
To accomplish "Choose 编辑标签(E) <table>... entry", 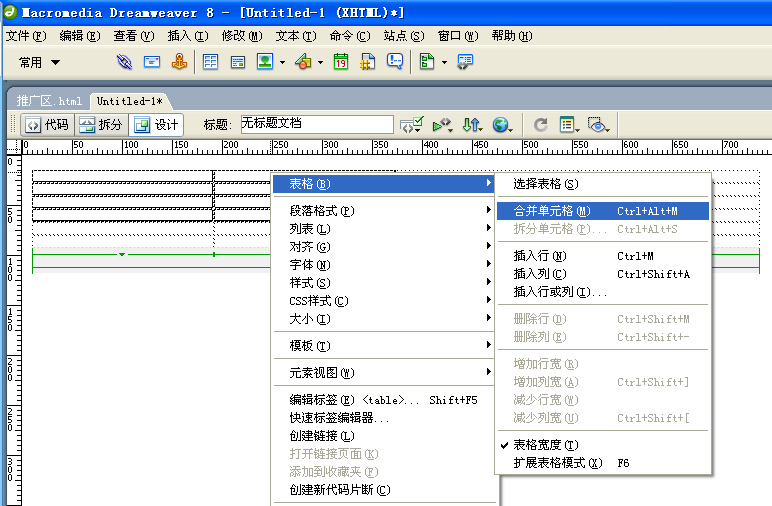I will pos(384,400).
